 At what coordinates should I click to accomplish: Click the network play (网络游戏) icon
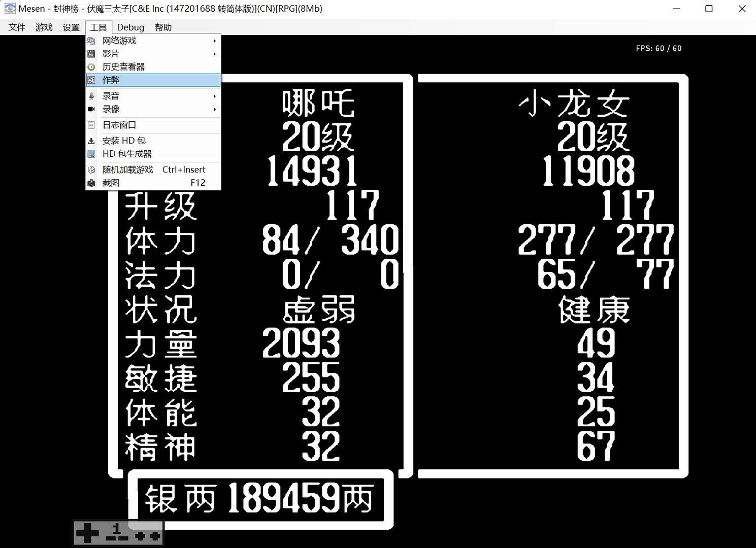click(92, 41)
